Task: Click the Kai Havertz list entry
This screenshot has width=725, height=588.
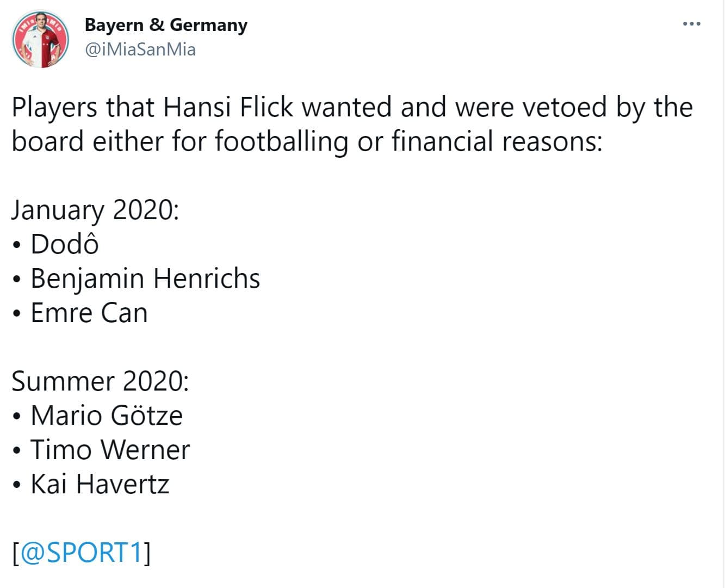Action: click(x=100, y=484)
